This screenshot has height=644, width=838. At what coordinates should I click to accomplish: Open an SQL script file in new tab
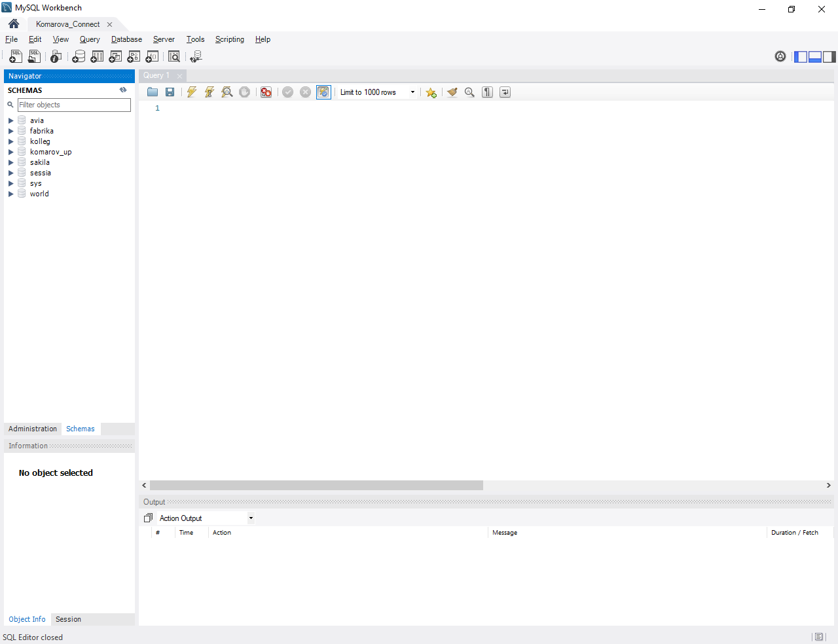point(34,57)
